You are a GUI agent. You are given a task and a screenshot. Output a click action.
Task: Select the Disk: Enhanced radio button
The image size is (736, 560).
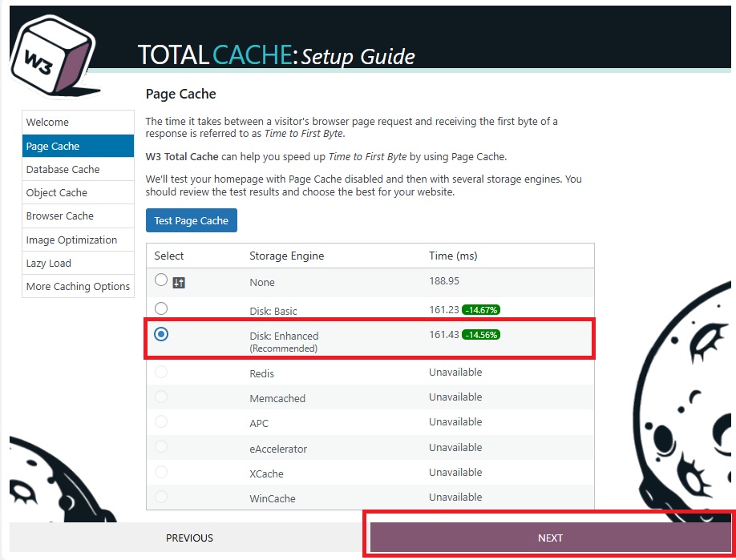tap(161, 334)
